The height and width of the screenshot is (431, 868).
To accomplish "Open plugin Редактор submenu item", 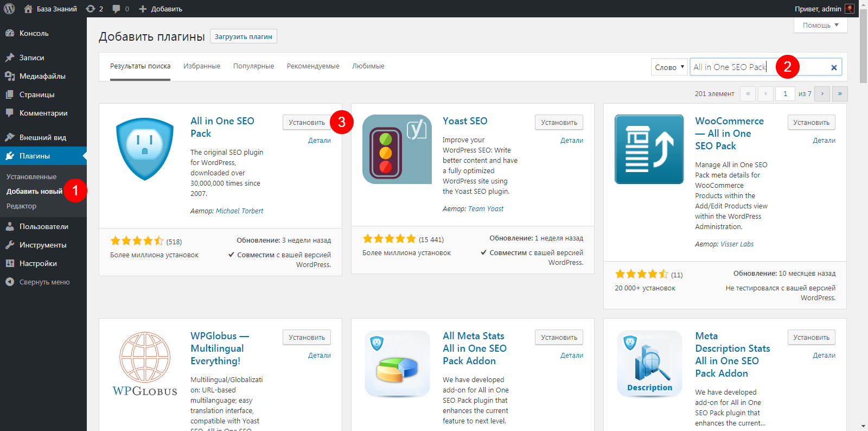I will (22, 206).
